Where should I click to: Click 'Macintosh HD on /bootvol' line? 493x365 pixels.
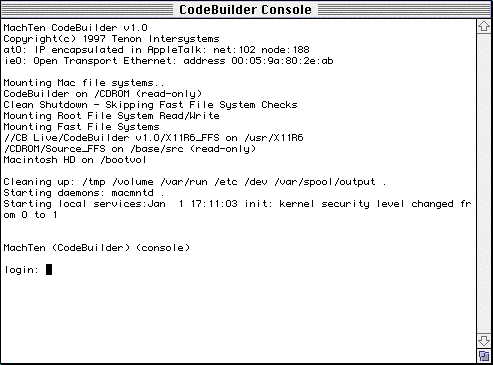(75, 160)
